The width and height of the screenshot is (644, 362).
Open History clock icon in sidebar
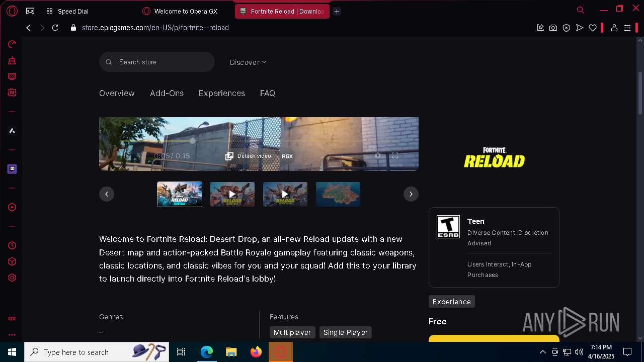point(12,245)
